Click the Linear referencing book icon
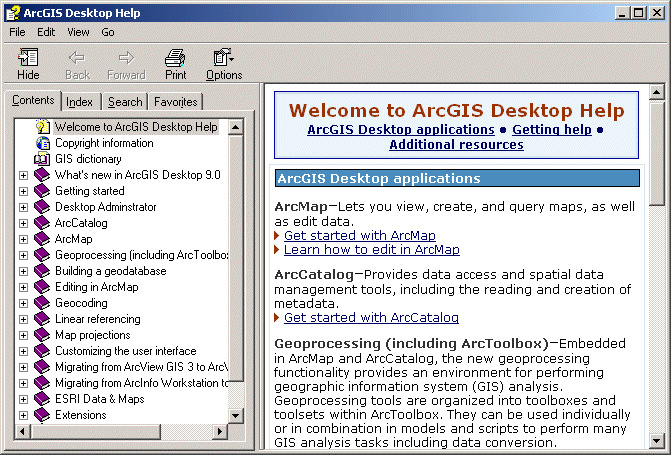671x455 pixels. point(42,319)
